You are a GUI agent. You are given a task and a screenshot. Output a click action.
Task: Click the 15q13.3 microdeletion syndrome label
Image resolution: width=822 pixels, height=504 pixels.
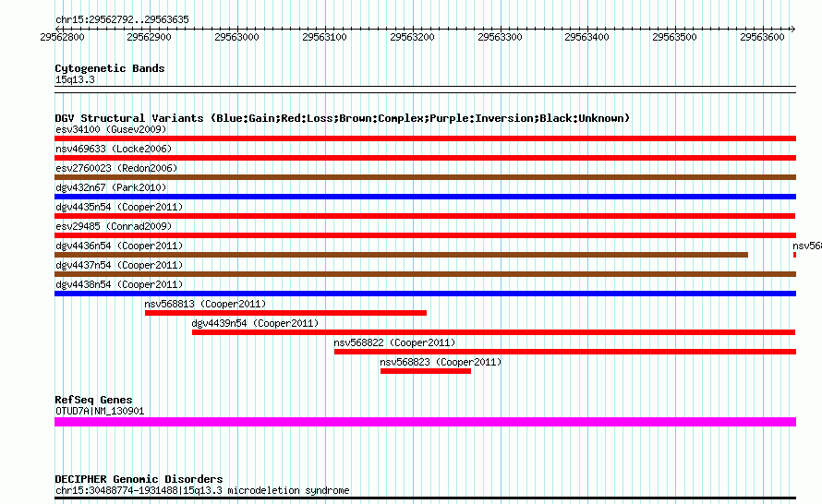tap(202, 491)
